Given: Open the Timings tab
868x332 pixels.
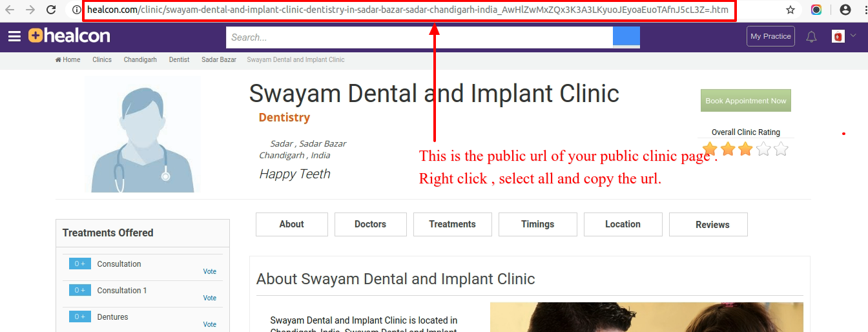Looking at the screenshot, I should pos(538,224).
